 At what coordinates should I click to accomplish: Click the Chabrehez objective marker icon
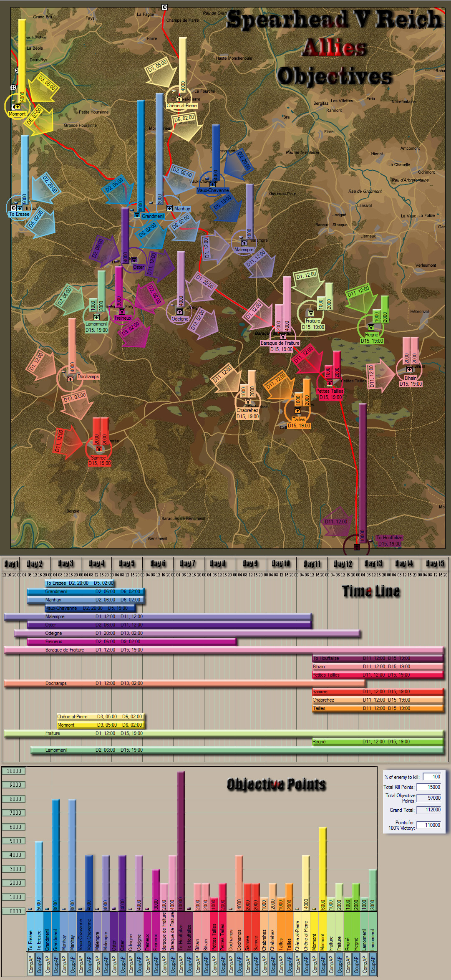(x=248, y=402)
